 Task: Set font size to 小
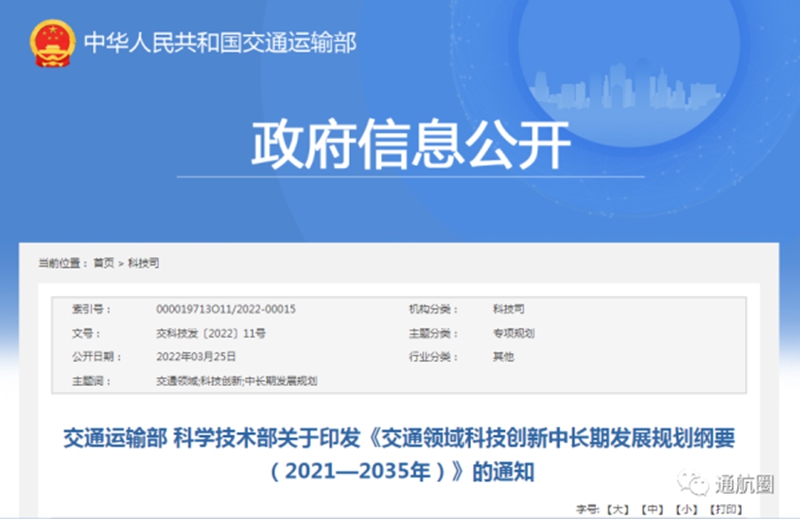pos(686,510)
